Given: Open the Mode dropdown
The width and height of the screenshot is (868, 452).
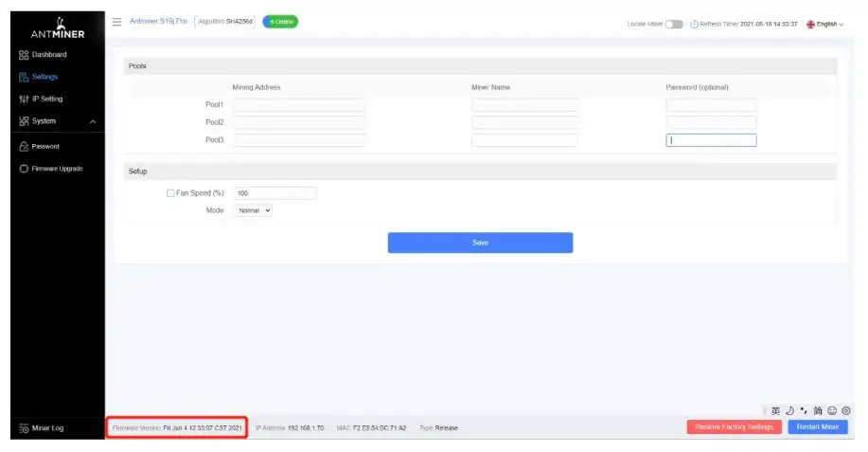Looking at the screenshot, I should click(x=253, y=210).
